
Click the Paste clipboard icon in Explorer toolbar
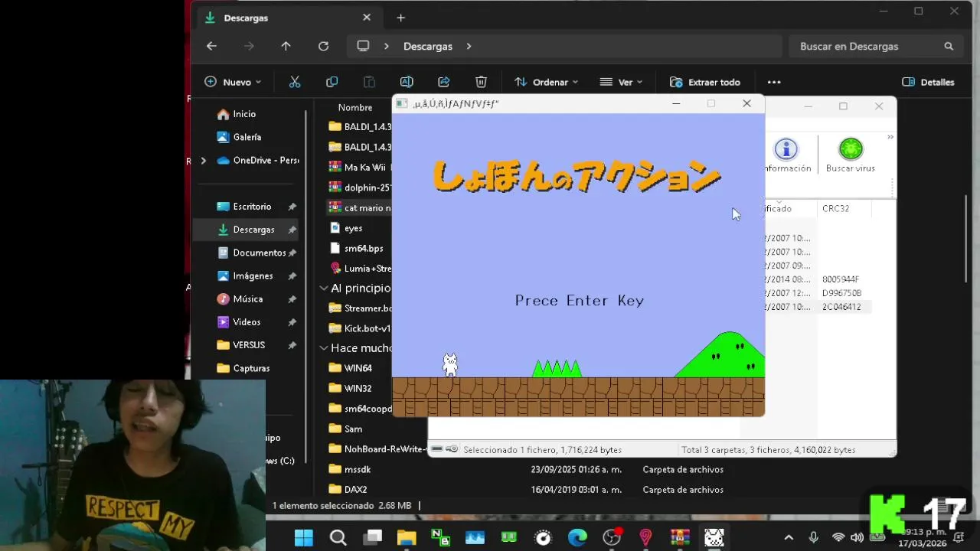point(369,82)
